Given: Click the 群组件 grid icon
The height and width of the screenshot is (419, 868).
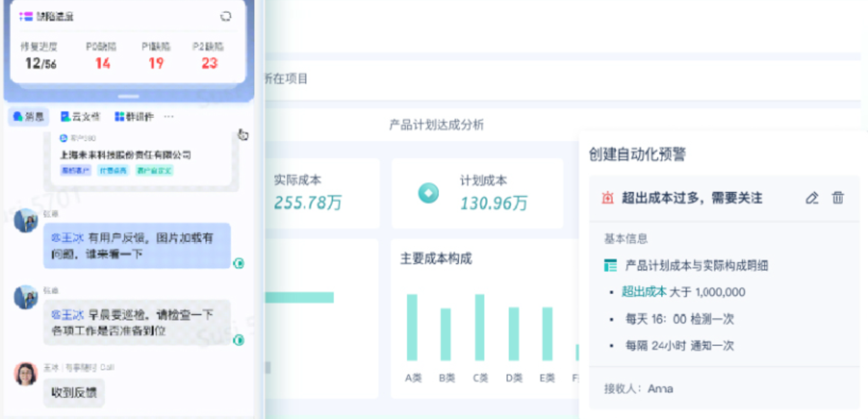Looking at the screenshot, I should pos(120,116).
